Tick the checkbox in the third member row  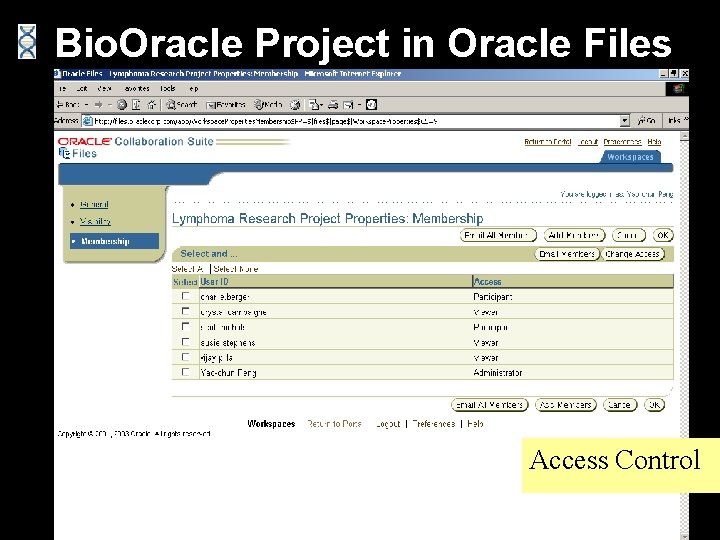(186, 327)
